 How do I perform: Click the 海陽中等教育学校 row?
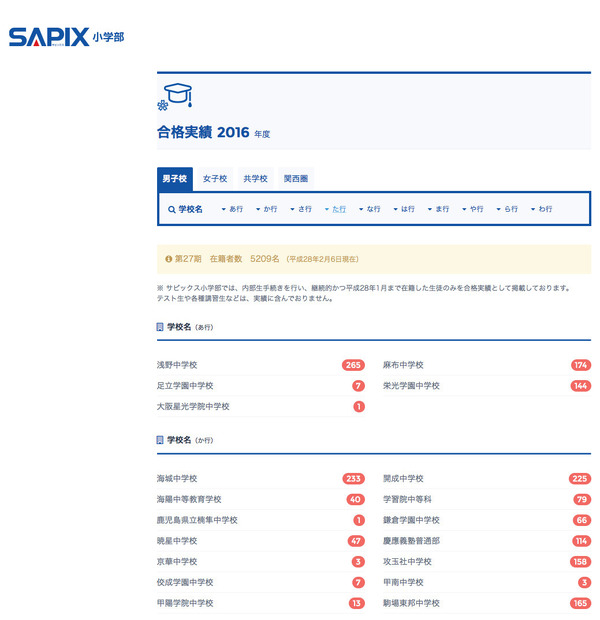point(261,499)
